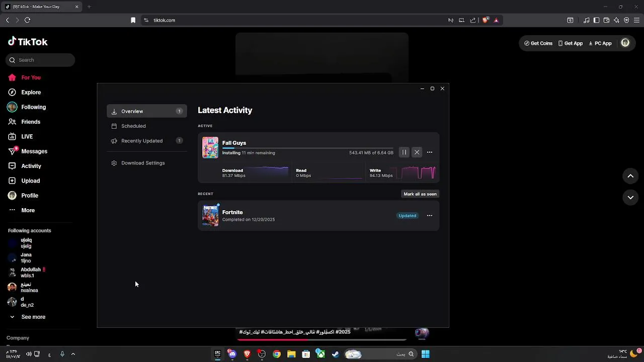This screenshot has width=644, height=362.
Task: Go to next TikTok video
Action: click(630, 198)
